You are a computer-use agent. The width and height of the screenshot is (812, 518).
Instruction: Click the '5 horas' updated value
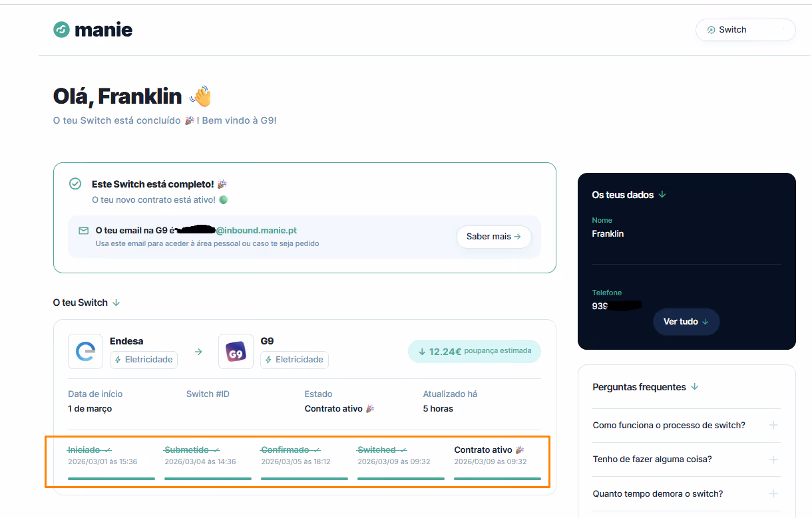tap(438, 409)
